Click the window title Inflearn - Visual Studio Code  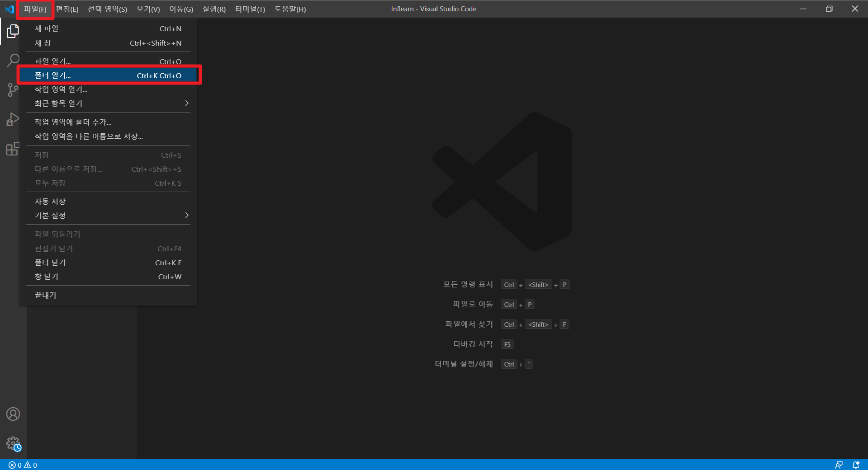(433, 9)
